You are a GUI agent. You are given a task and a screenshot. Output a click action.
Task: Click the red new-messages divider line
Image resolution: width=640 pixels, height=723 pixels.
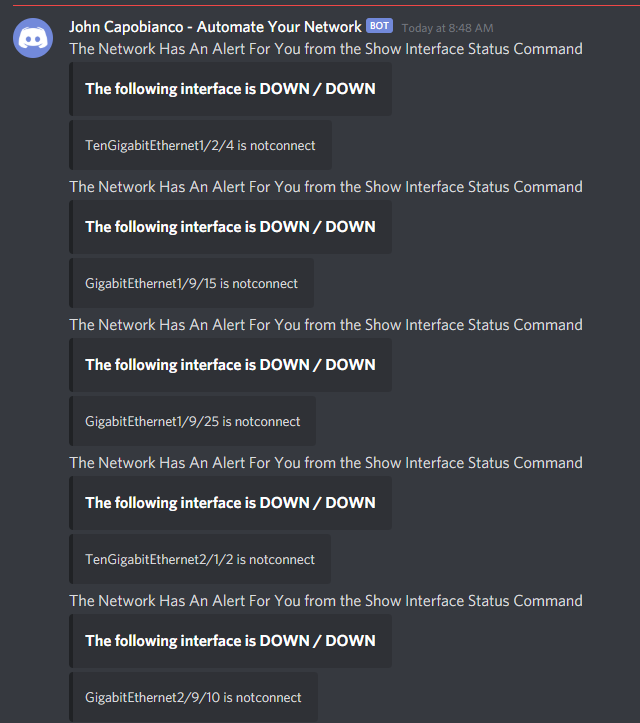[326, 6]
